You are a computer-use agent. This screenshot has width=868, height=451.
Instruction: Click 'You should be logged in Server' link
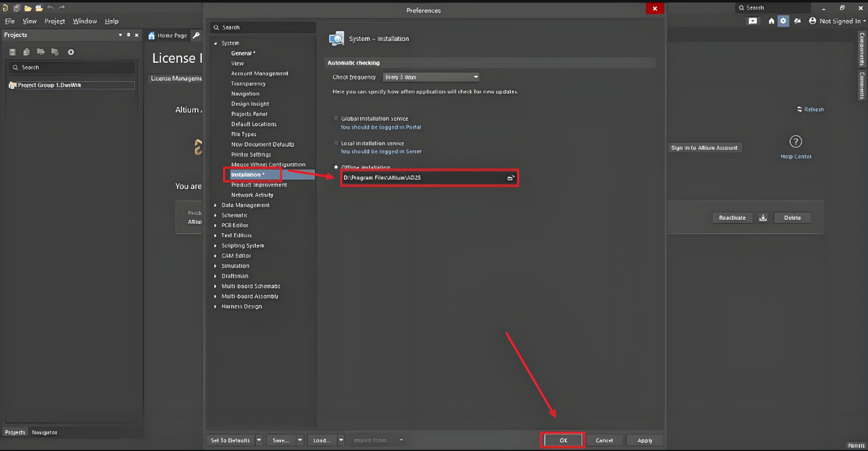(x=381, y=152)
